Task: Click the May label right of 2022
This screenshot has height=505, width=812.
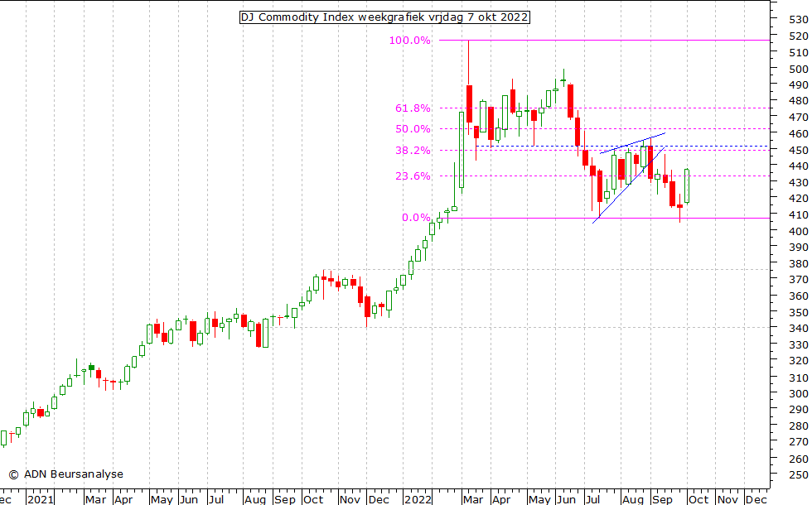Action: [539, 499]
